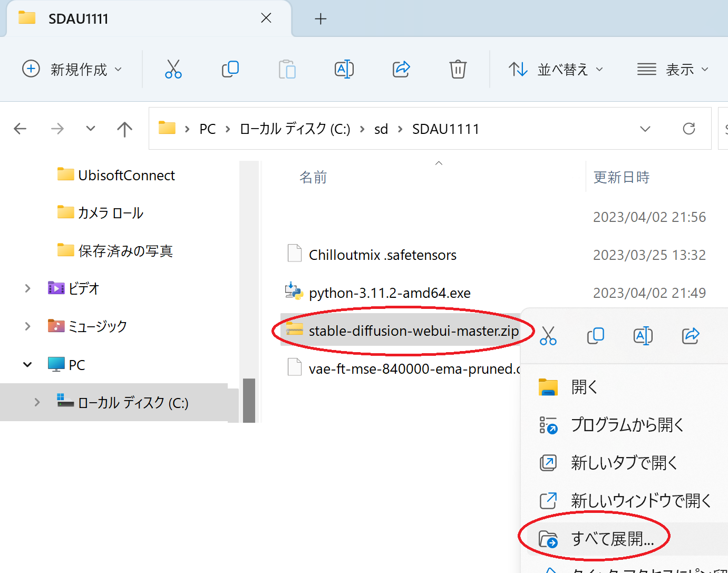Open the 新規作成 dropdown menu
The width and height of the screenshot is (728, 573).
72,69
